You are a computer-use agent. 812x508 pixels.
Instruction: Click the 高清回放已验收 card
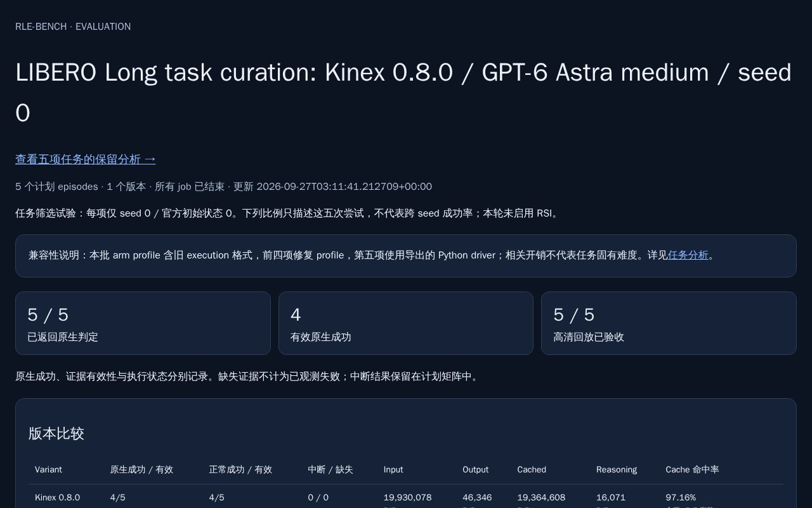[669, 323]
